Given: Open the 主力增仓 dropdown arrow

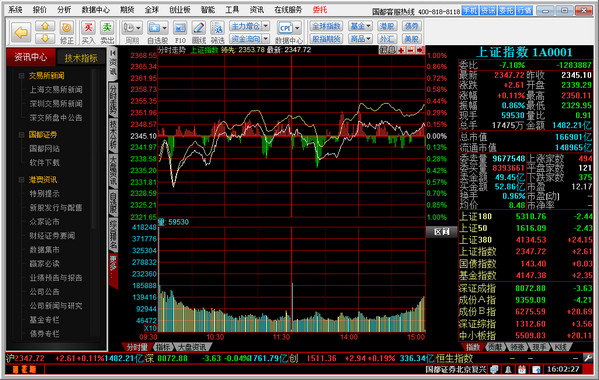Looking at the screenshot, I should pyautogui.click(x=266, y=26).
